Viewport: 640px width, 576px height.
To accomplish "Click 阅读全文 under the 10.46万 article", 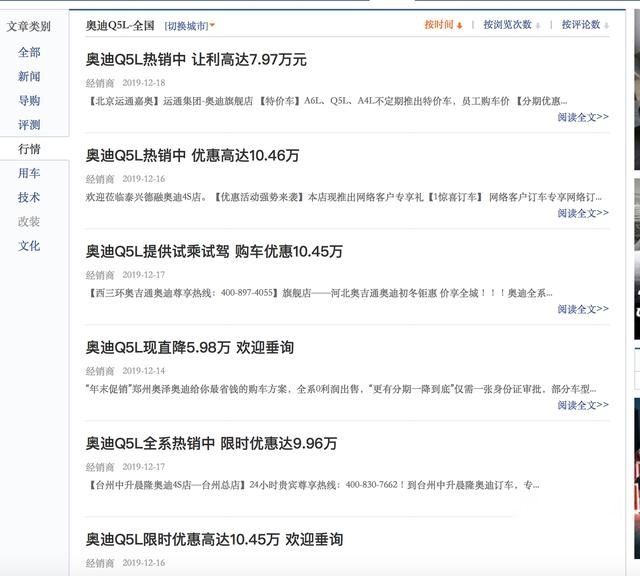I will coord(583,213).
